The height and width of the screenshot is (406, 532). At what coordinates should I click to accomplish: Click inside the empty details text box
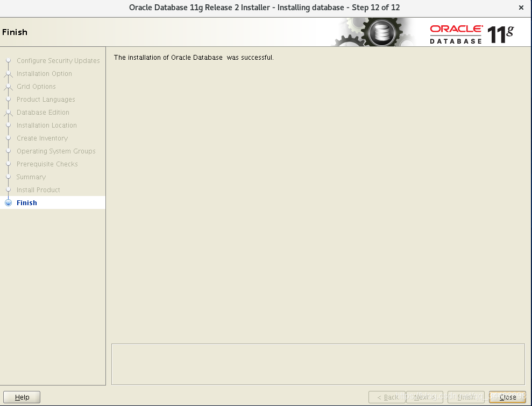[318, 364]
